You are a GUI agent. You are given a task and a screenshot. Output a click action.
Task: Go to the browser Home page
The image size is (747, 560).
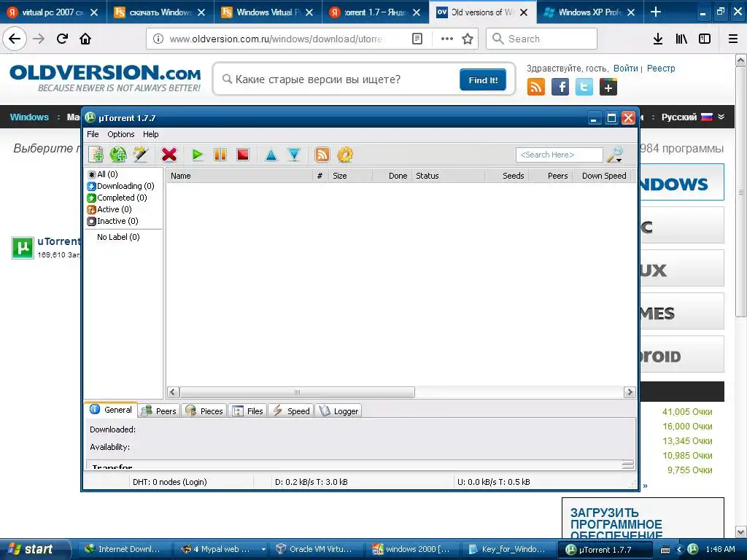[85, 39]
